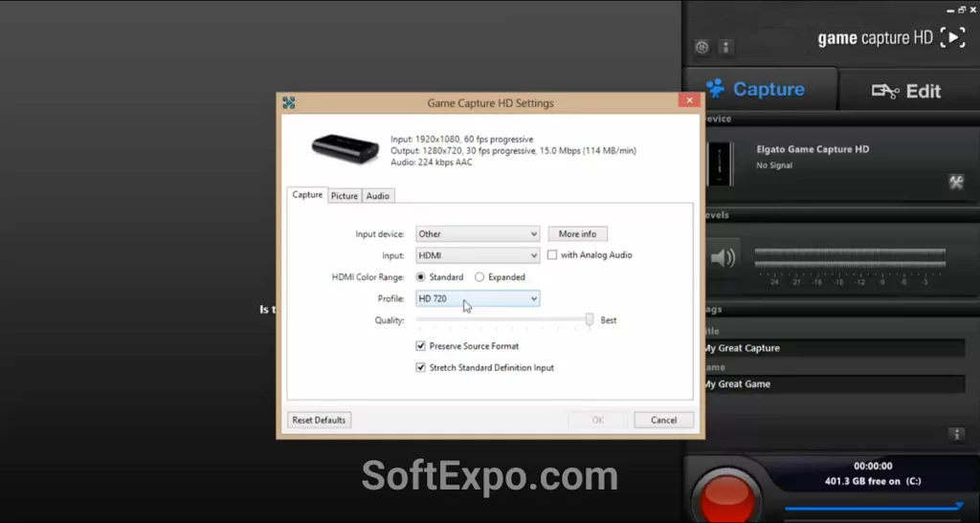Open preferences gear icon in Game Capture HD

tap(702, 48)
